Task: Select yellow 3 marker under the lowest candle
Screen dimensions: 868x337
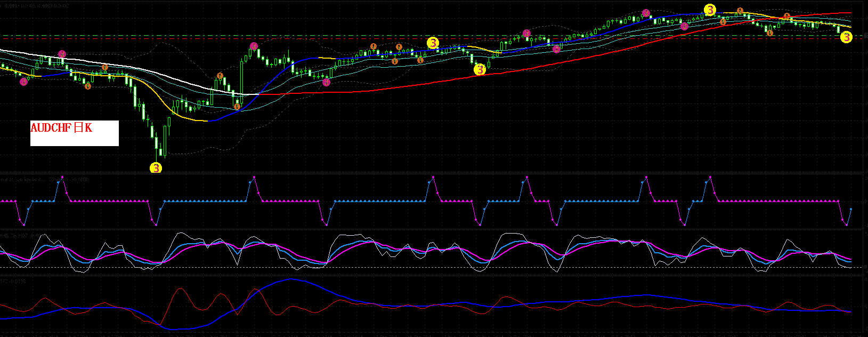Action: [156, 168]
